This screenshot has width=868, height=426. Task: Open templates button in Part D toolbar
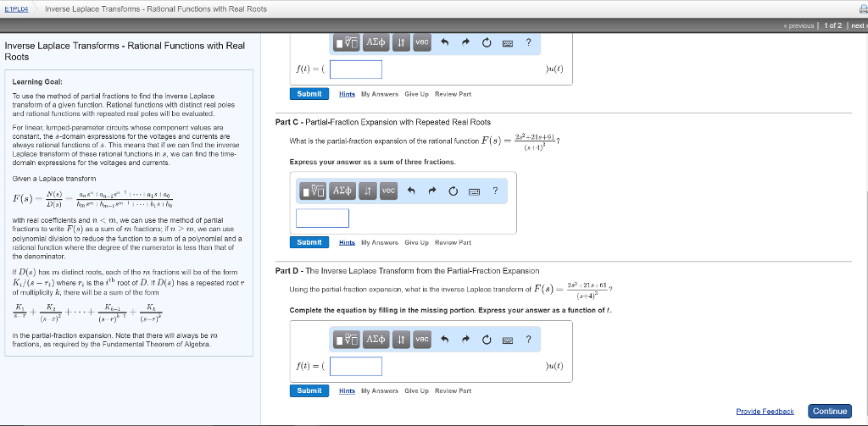point(347,340)
